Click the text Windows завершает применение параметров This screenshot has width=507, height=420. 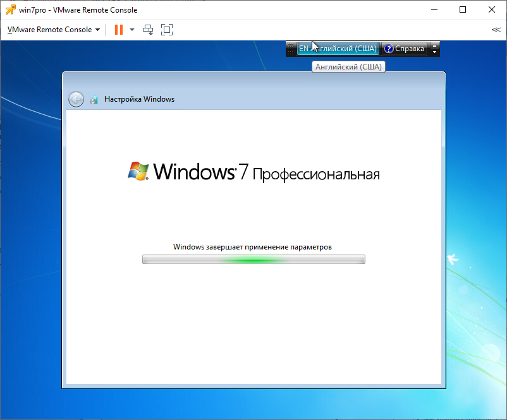click(x=252, y=247)
